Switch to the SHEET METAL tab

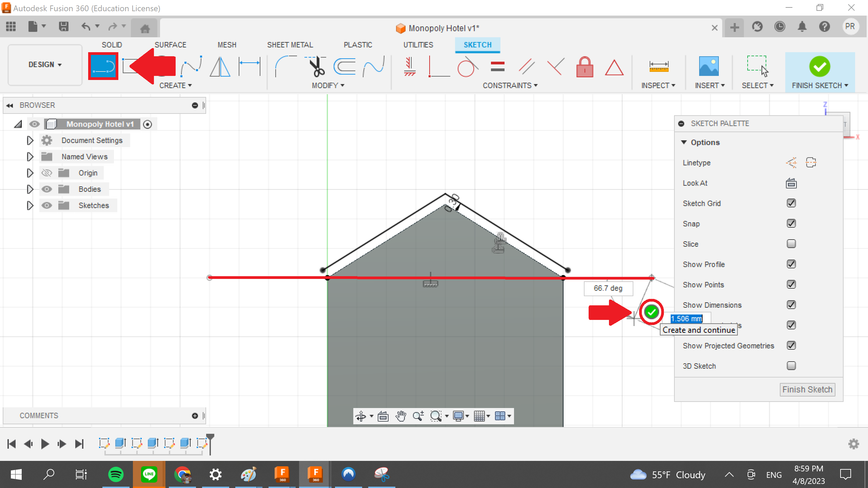(x=290, y=44)
